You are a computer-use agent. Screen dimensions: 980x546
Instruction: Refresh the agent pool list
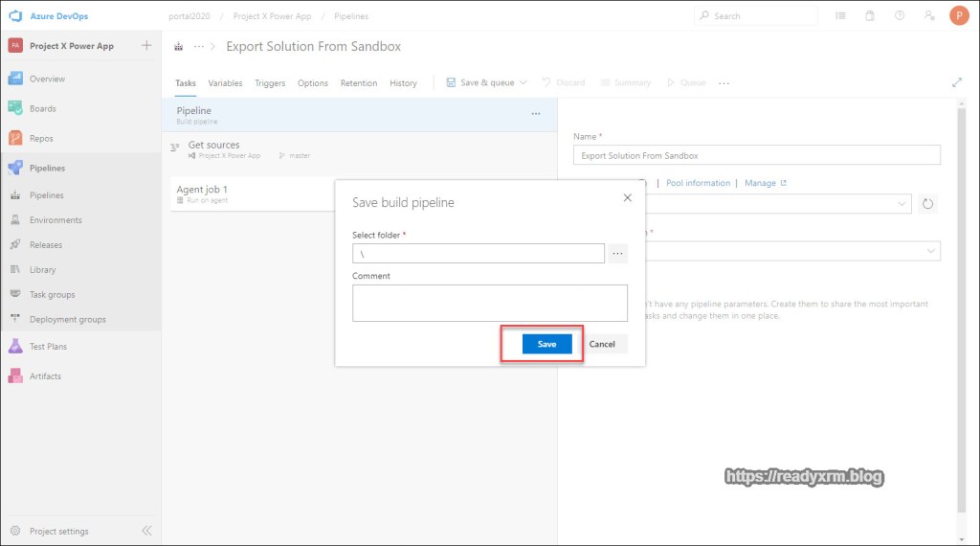pos(927,204)
